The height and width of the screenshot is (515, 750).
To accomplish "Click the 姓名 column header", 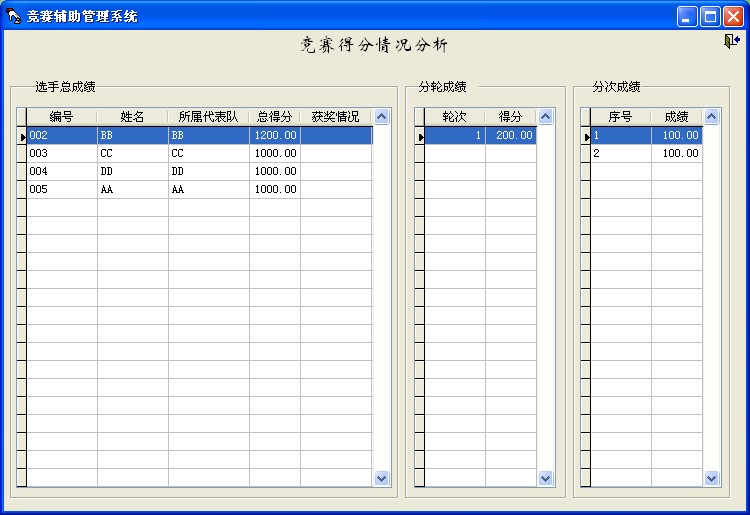I will click(x=132, y=117).
